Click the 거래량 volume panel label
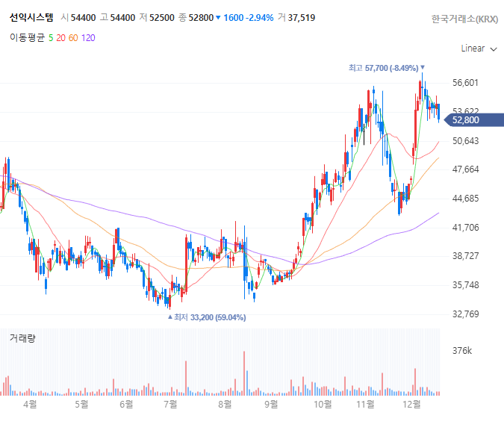 [x=22, y=337]
